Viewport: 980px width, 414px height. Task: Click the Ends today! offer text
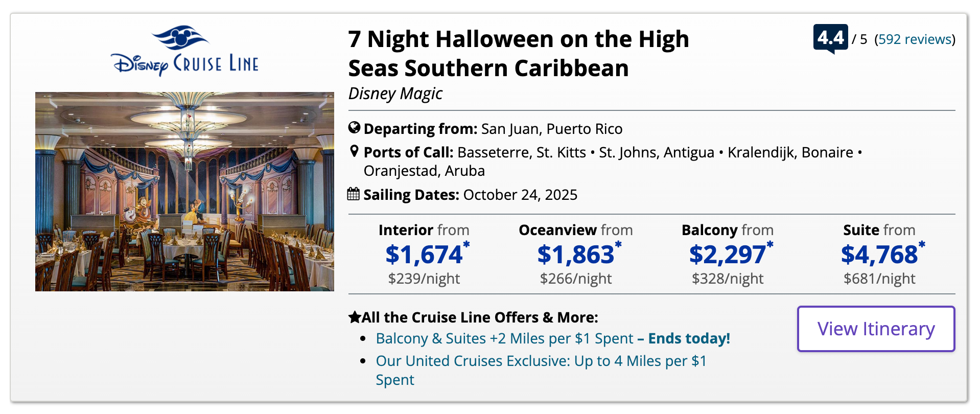tap(689, 338)
